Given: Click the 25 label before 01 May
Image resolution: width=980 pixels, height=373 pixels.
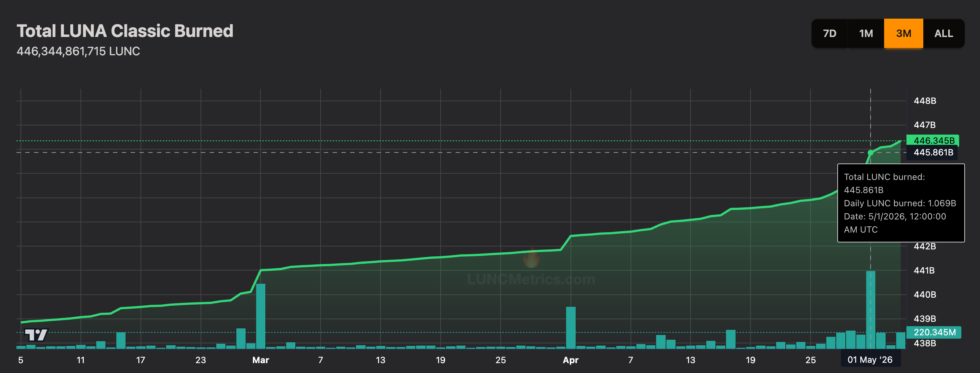Looking at the screenshot, I should (810, 360).
